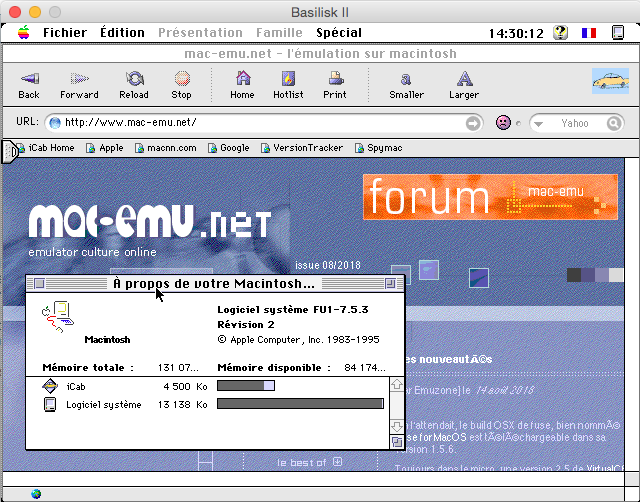Screen dimensions: 640x502
Task: Click the scroll up arrow in About window
Action: (397, 385)
